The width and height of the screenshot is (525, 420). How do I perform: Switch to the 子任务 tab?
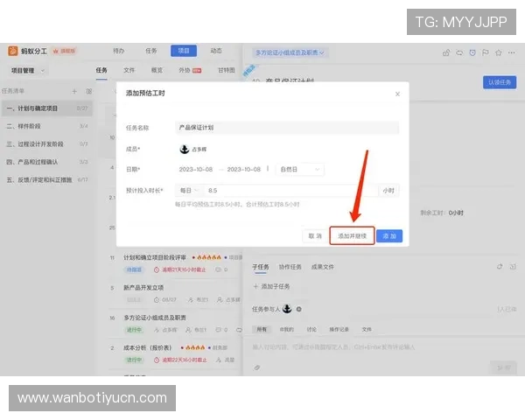(x=261, y=267)
